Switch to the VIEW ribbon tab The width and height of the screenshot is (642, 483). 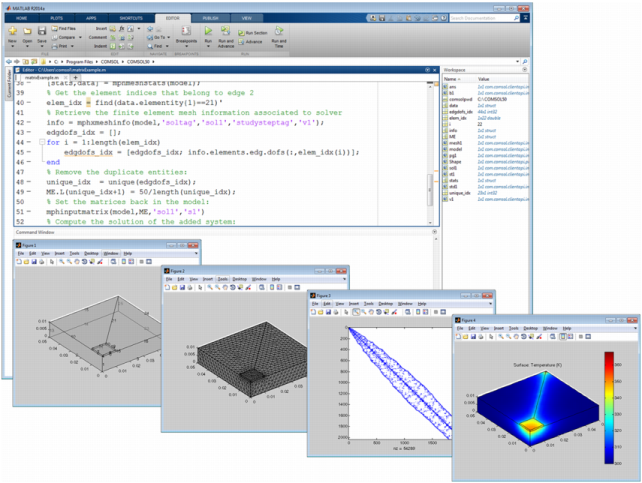(246, 18)
